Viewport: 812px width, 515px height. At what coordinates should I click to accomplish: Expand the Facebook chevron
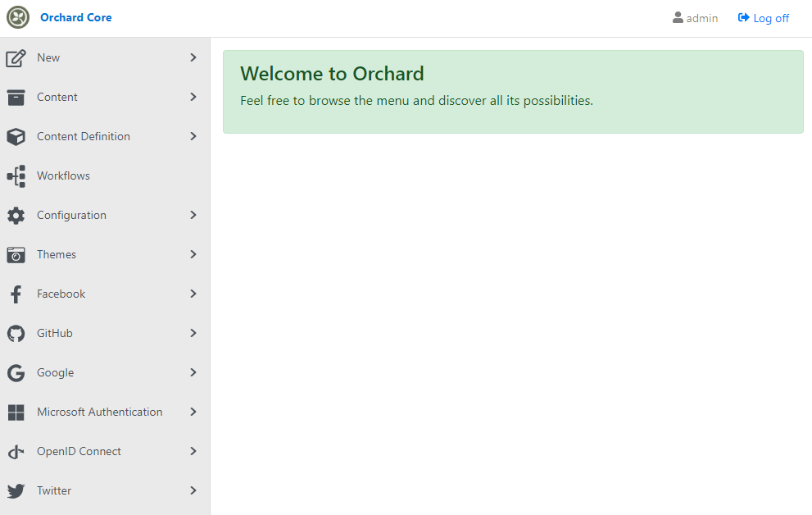193,294
